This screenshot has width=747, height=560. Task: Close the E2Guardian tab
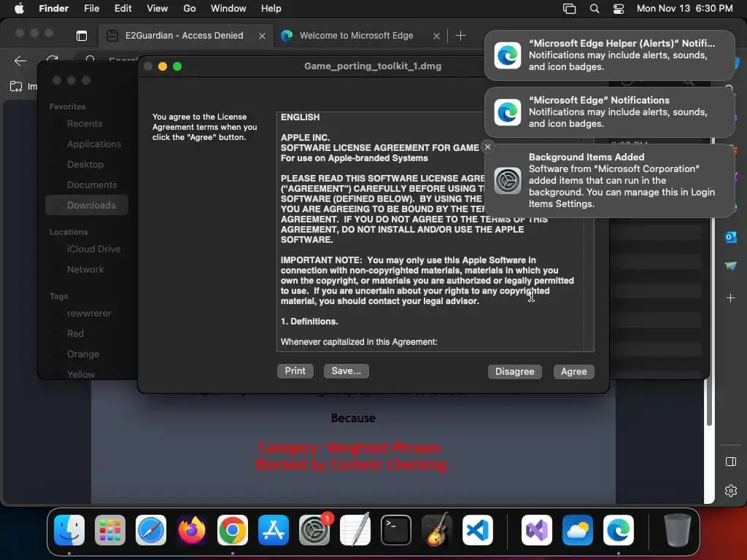click(x=262, y=36)
